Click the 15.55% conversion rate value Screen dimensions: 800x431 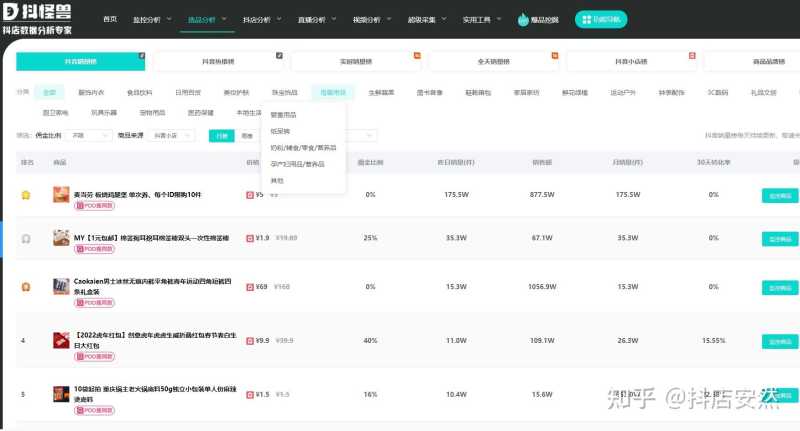pyautogui.click(x=713, y=340)
